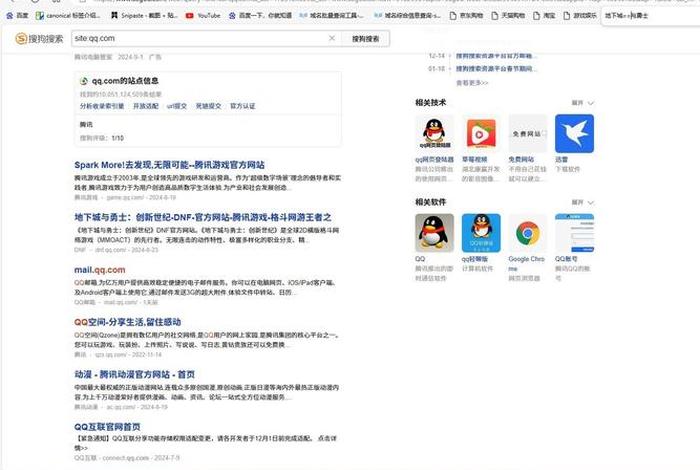Click the 搜狗搜索 logo
700x470 pixels.
(39, 39)
